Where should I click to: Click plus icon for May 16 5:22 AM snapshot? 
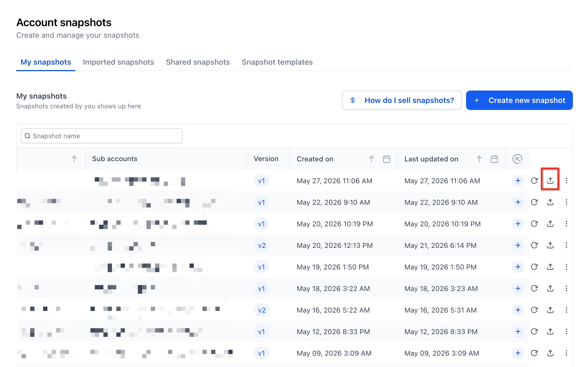pos(518,310)
